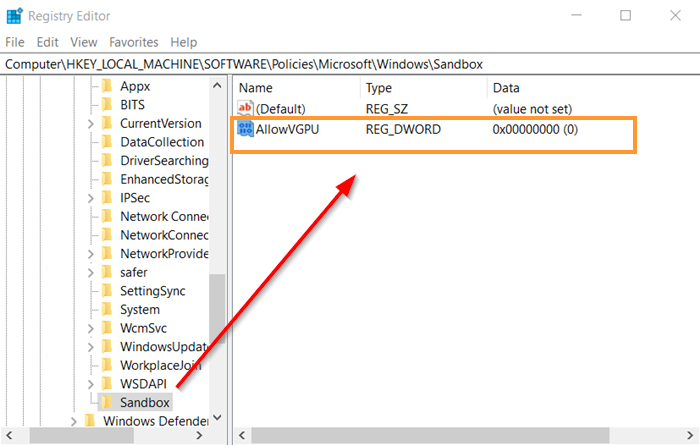Click the AllowVGPU DWORD value icon
This screenshot has width=700, height=445.
coord(245,129)
